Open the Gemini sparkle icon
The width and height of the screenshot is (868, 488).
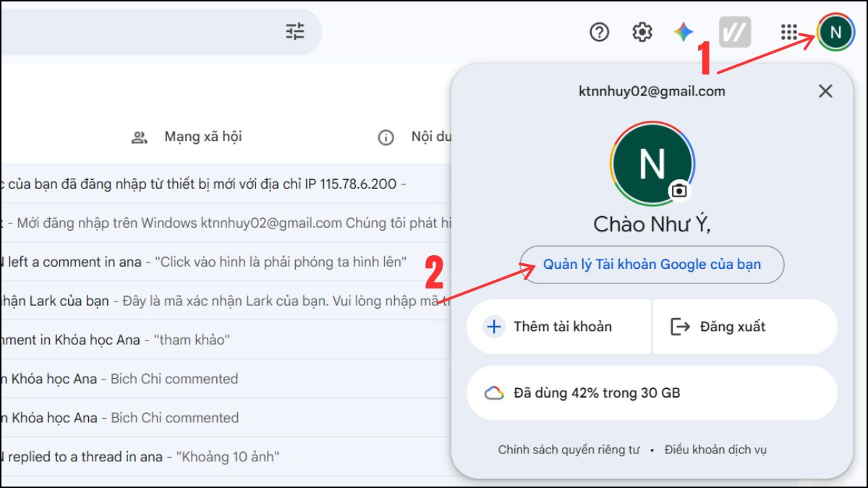684,32
